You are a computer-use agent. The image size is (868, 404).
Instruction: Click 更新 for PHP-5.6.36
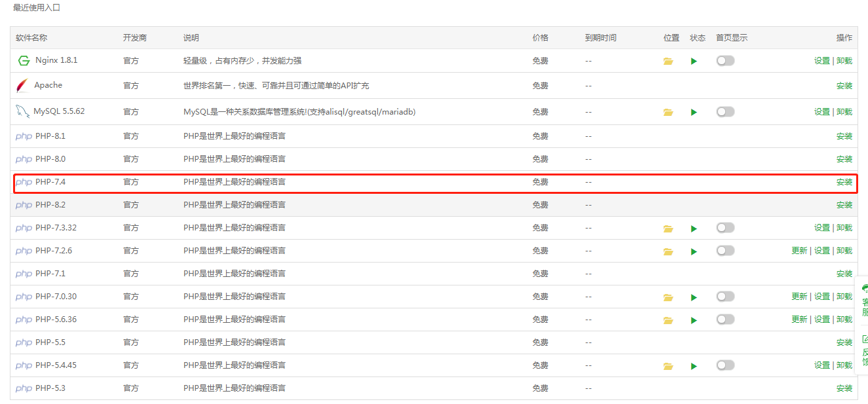(799, 320)
